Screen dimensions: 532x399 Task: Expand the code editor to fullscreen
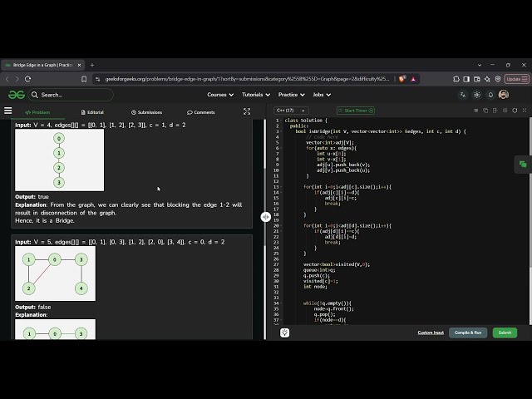[525, 111]
